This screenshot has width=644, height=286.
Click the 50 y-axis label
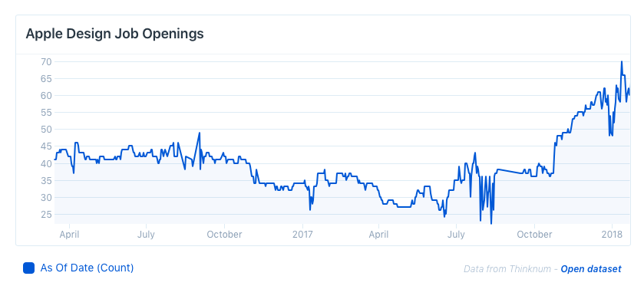(x=46, y=130)
